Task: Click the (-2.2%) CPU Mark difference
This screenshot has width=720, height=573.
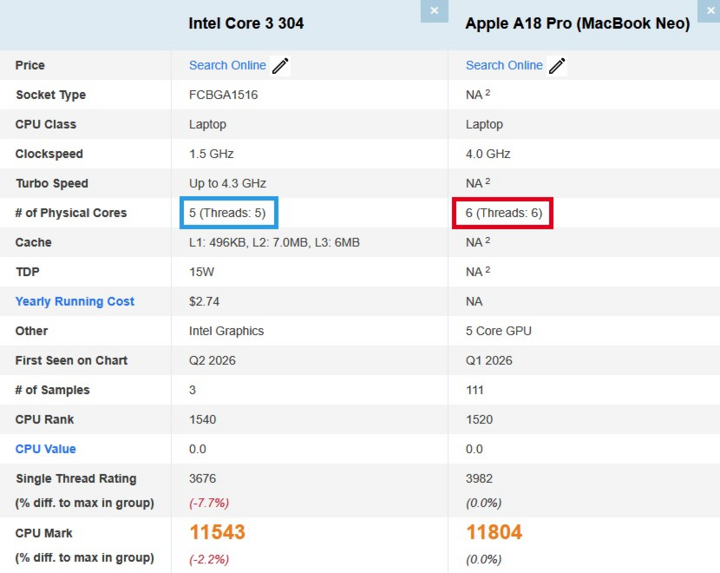Action: (x=209, y=560)
